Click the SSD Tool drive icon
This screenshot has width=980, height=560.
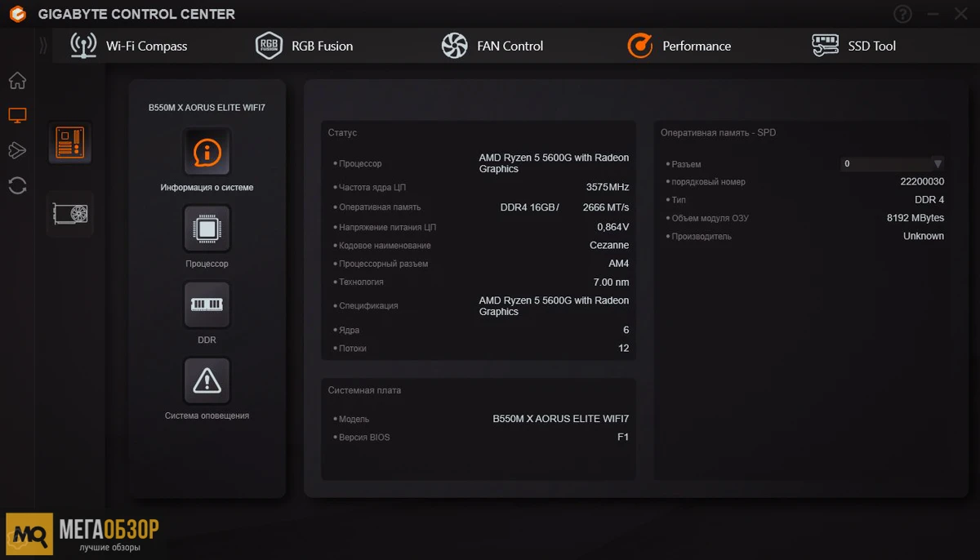click(826, 46)
